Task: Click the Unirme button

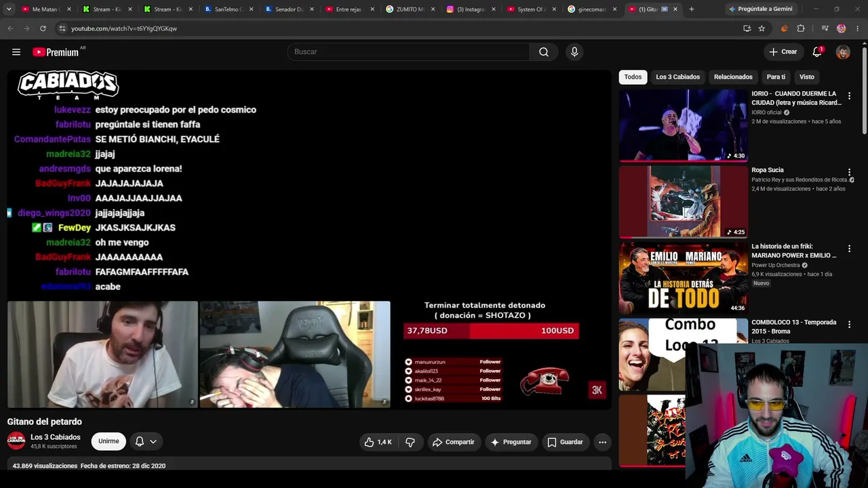Action: point(108,441)
